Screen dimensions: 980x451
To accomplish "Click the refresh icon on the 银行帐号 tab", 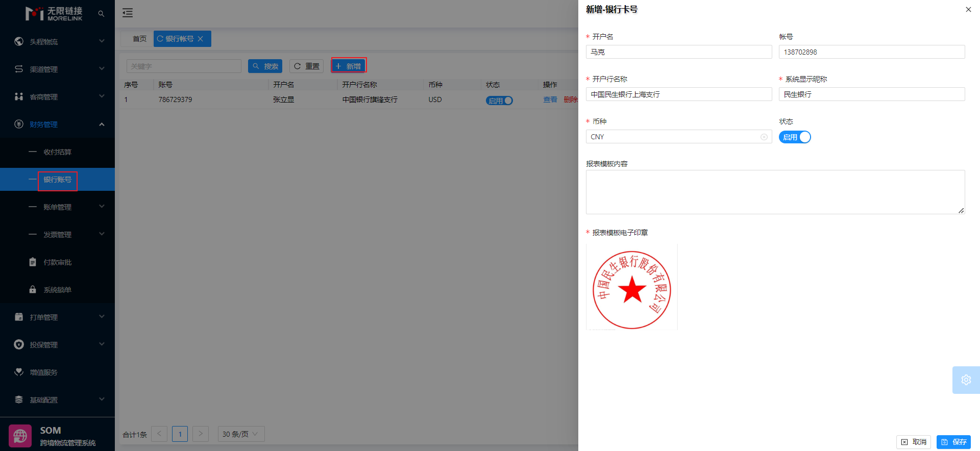I will (160, 39).
